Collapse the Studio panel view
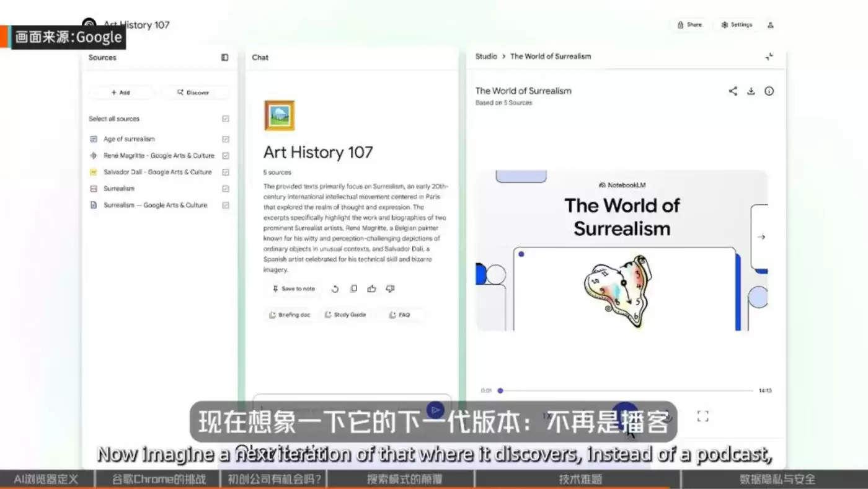868x489 pixels. click(x=769, y=56)
